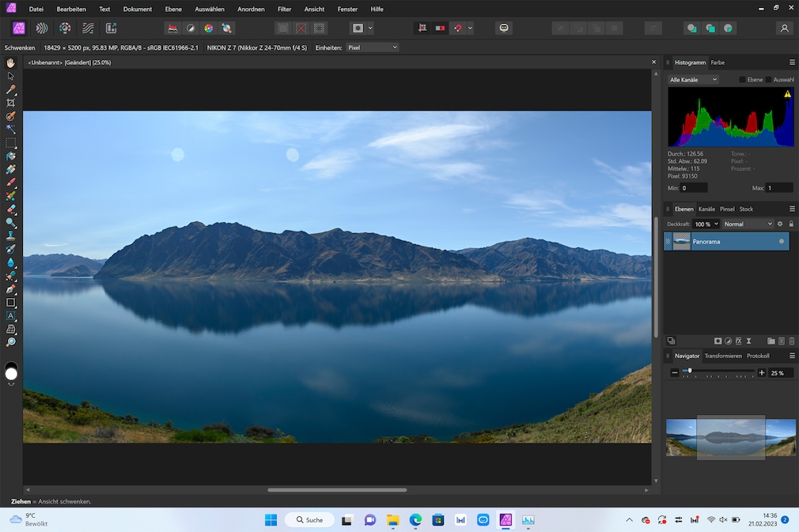Switch to the Protokoll tab
Screen dimensions: 799x532
(758, 356)
